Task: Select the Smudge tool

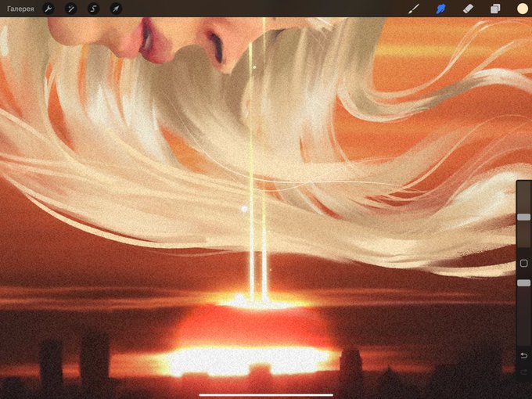Action: click(440, 9)
